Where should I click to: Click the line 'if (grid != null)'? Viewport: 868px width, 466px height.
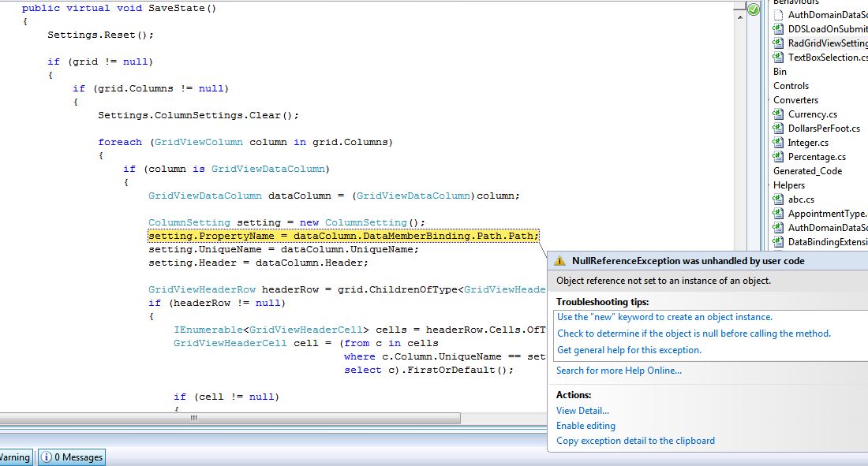point(100,62)
